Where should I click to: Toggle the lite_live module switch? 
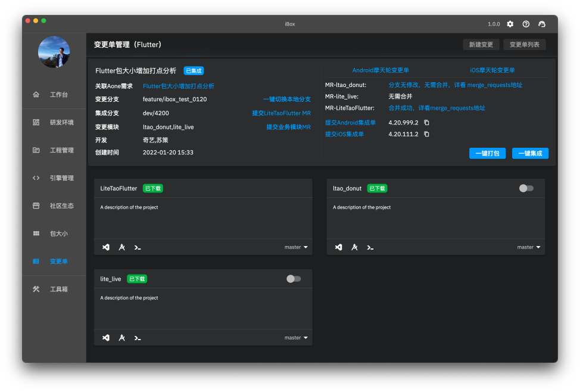(293, 279)
